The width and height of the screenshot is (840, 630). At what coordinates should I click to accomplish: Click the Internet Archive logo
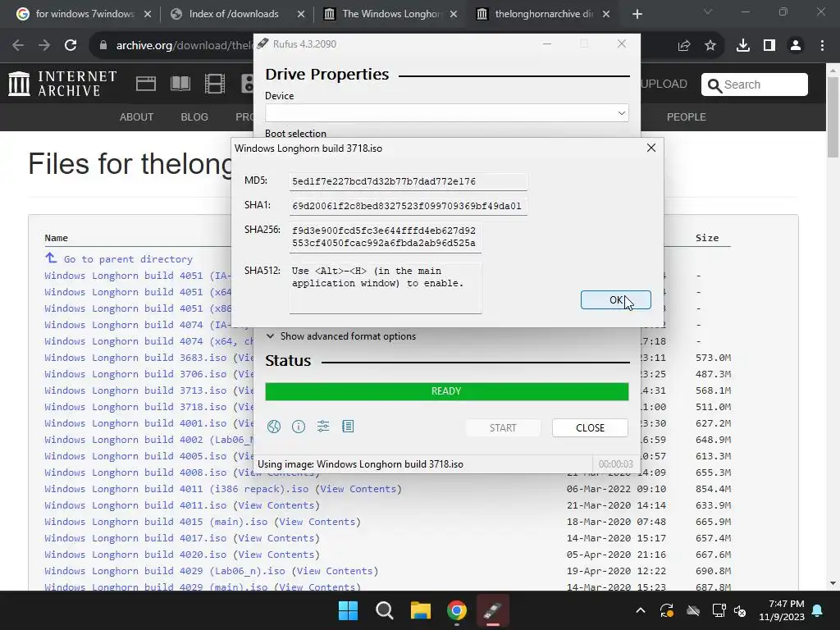[x=62, y=84]
